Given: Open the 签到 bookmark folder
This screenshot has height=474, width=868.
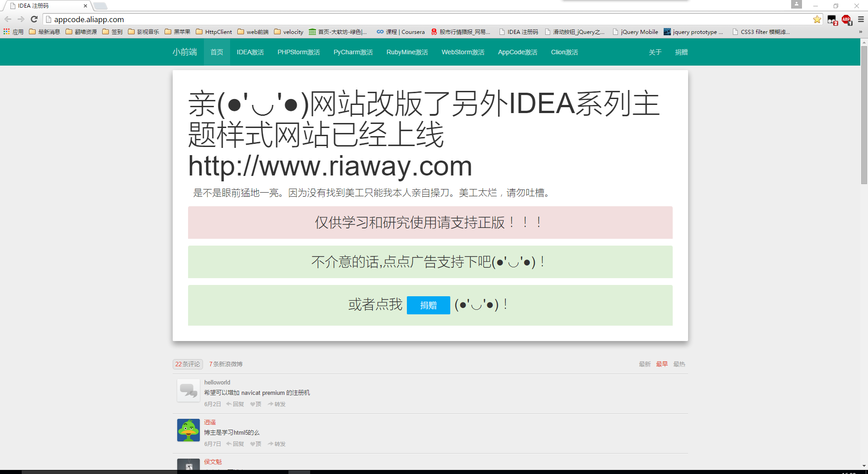Looking at the screenshot, I should click(113, 32).
